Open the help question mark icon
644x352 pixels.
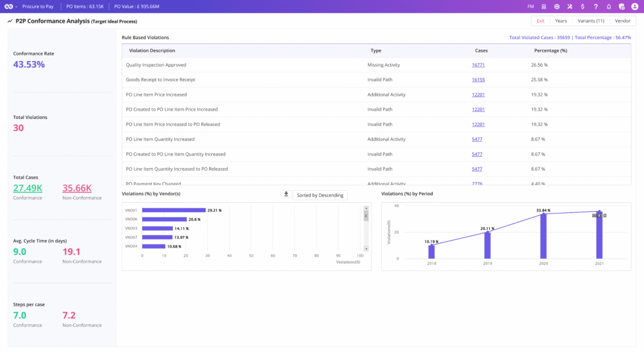click(596, 6)
